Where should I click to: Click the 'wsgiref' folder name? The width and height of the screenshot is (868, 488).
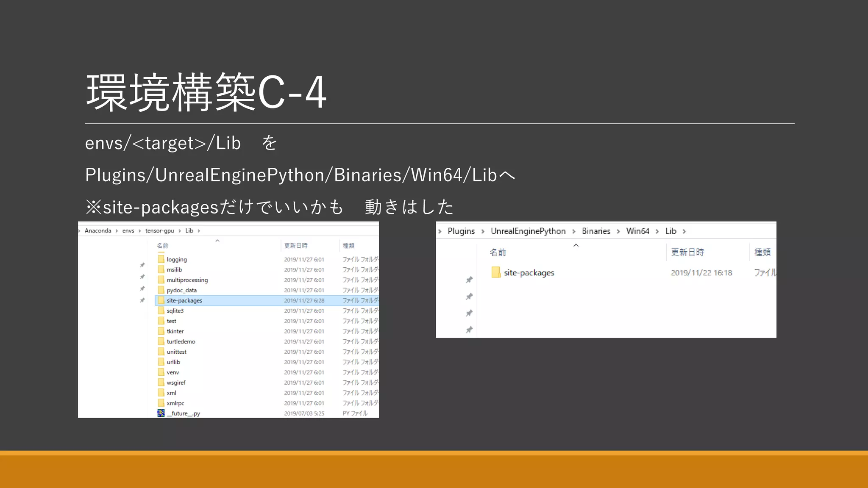(x=176, y=383)
